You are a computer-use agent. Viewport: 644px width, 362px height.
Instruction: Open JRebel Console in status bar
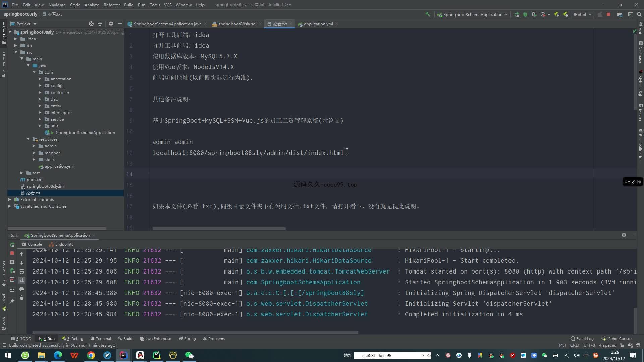(617, 339)
